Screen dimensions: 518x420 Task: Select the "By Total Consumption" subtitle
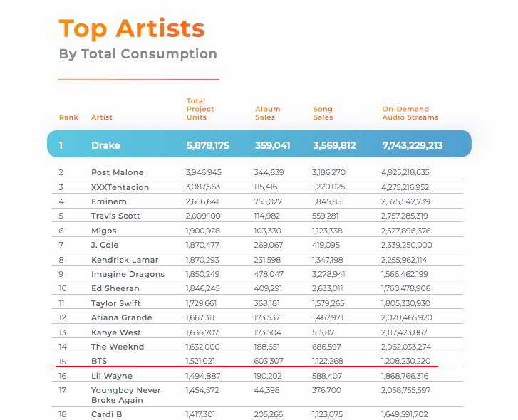click(138, 54)
